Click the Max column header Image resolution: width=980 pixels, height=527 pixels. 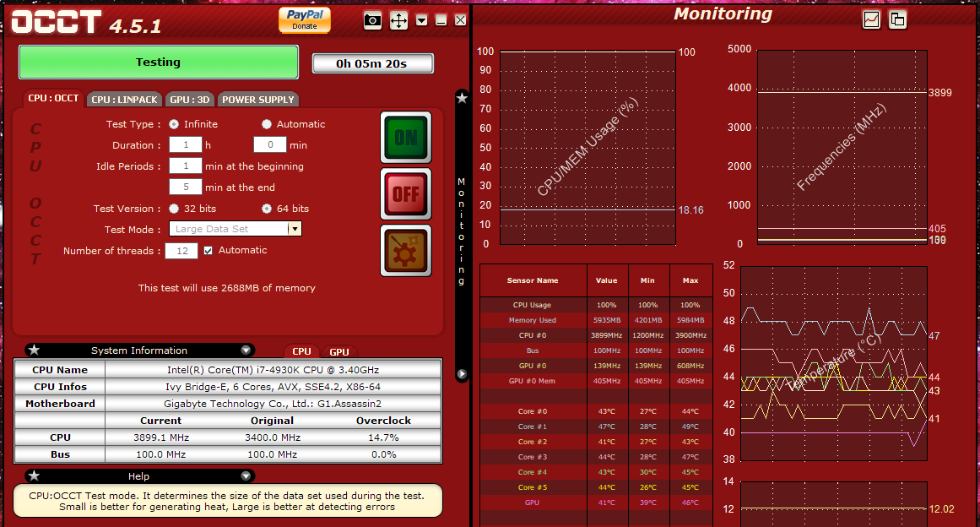tap(690, 280)
